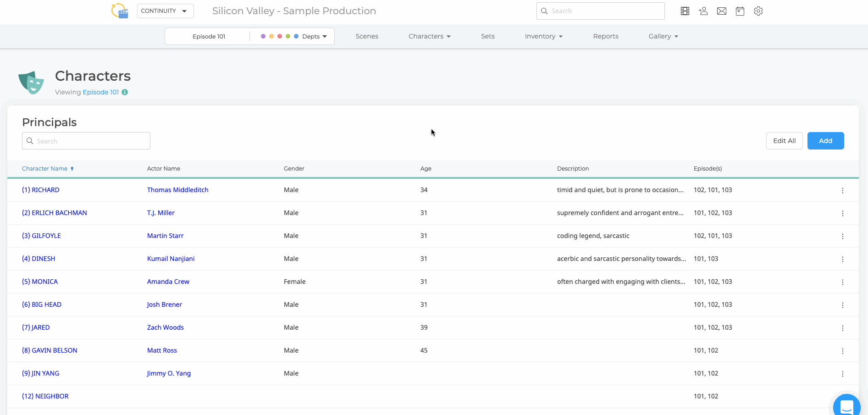Open the (3) GILFOYLE character link
Viewport: 868px width, 415px height.
click(x=41, y=236)
